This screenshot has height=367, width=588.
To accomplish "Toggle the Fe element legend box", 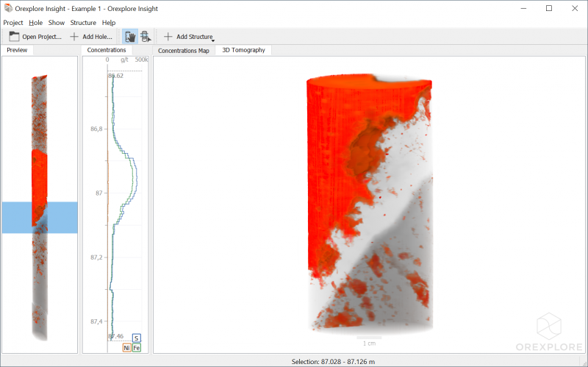I will [137, 348].
